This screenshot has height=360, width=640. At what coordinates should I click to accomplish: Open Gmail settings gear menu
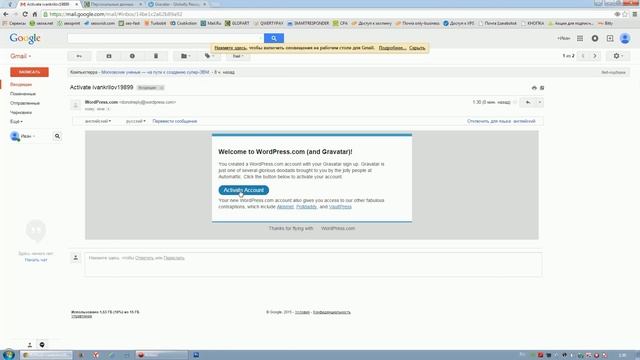coord(618,56)
